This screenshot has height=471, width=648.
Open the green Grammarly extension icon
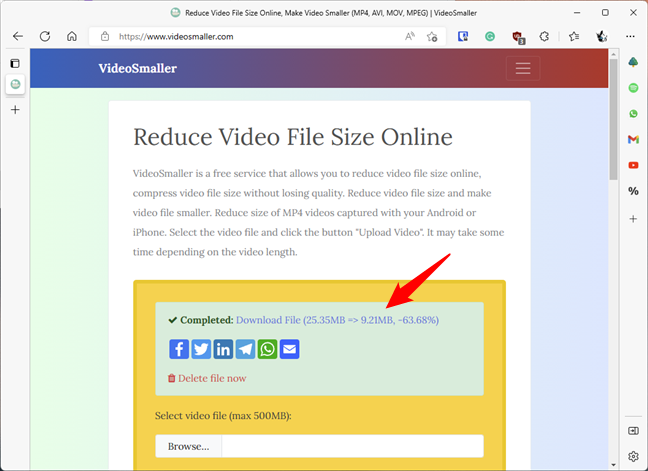pyautogui.click(x=490, y=36)
